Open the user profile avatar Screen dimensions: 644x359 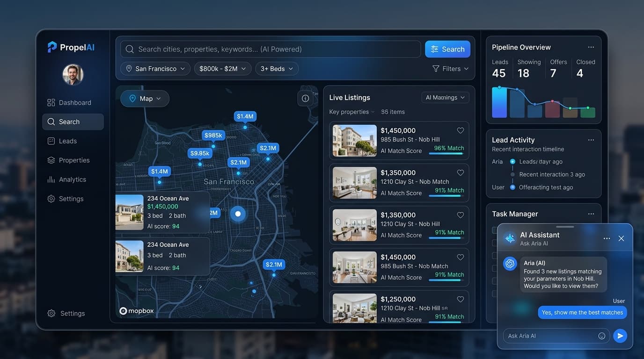click(73, 75)
